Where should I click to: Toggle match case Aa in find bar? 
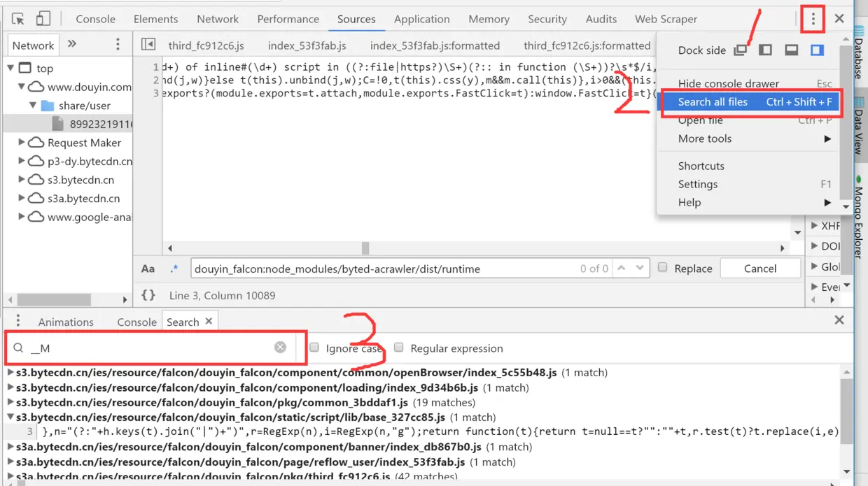148,269
